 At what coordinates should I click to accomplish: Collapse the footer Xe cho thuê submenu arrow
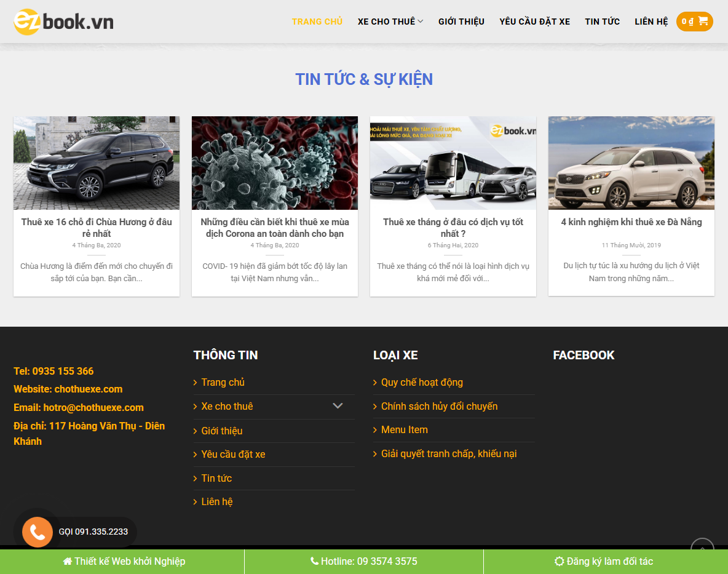point(338,406)
